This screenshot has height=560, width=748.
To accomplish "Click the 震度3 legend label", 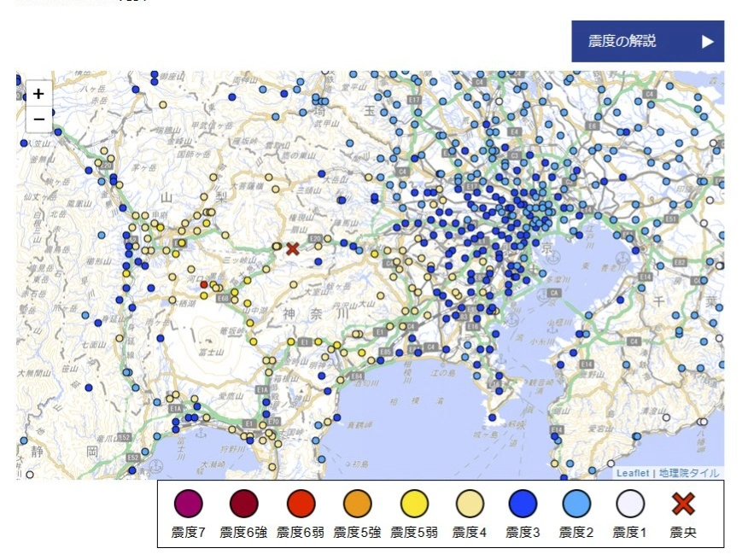I will coord(523,533).
